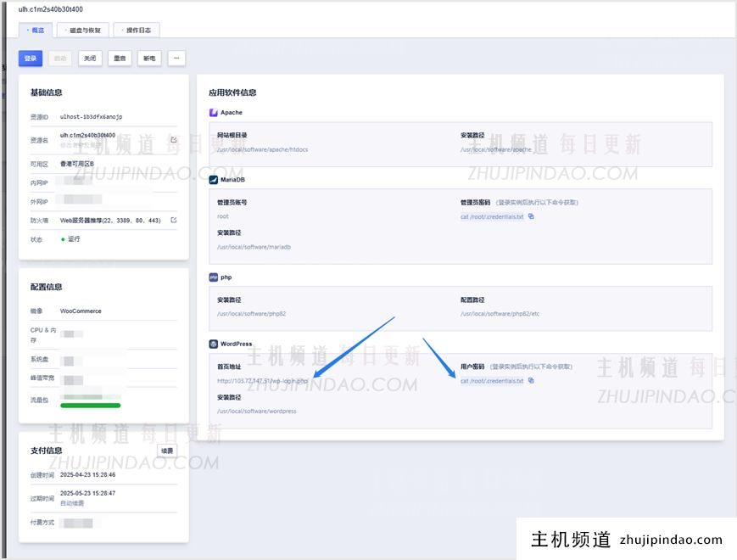This screenshot has width=737, height=560.
Task: Copy the WordPress 用户密码 credentials command
Action: click(x=531, y=380)
